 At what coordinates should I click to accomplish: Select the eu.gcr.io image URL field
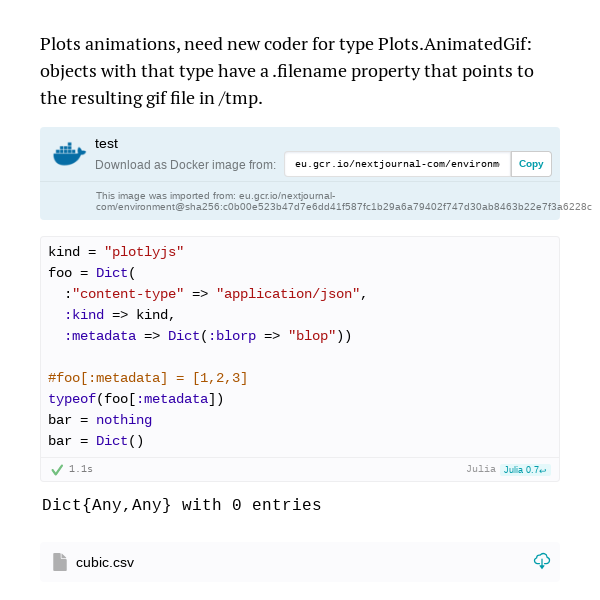tap(397, 164)
